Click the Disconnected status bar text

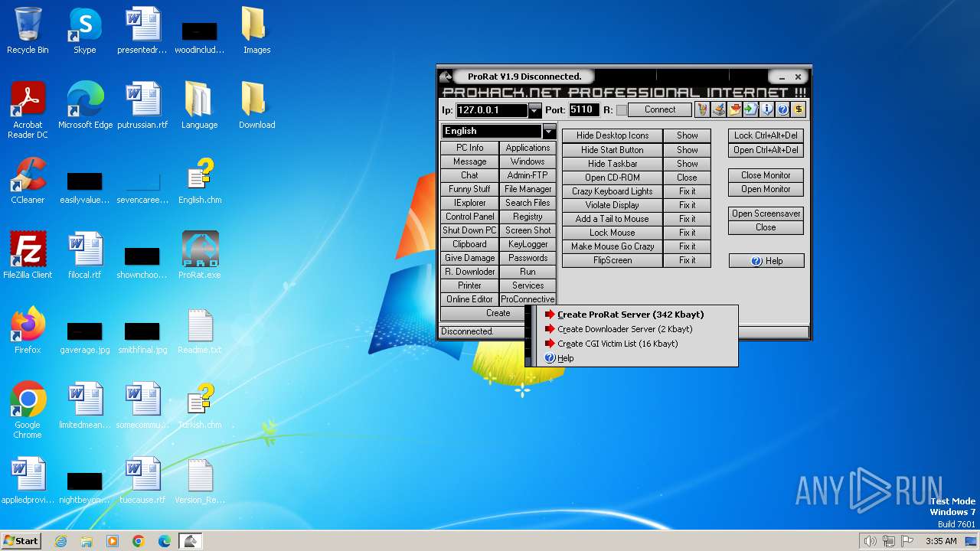point(467,331)
